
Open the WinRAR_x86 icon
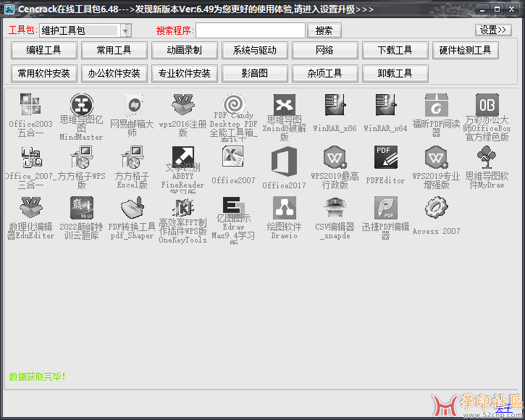[335, 105]
